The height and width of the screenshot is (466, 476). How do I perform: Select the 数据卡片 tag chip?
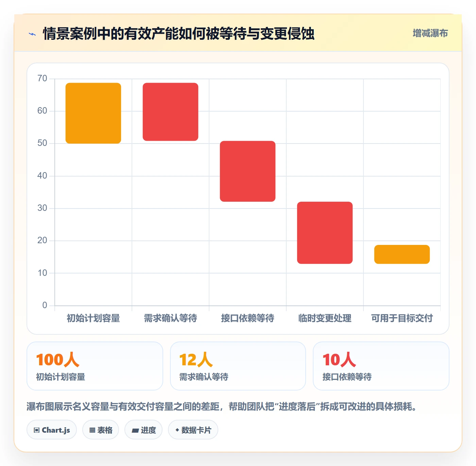(x=193, y=430)
